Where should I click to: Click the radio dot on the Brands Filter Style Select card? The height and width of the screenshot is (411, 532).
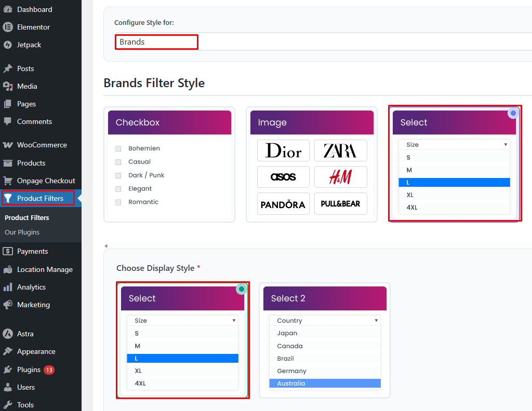[x=513, y=113]
